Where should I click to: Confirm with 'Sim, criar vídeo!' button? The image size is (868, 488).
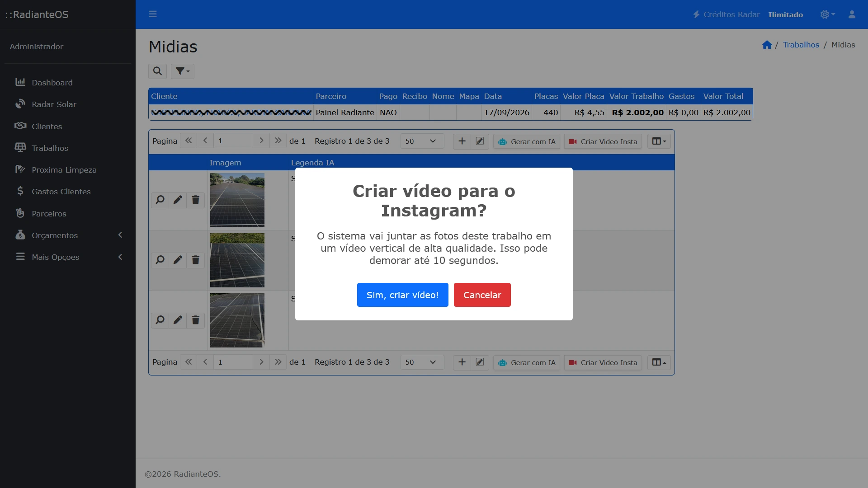point(402,295)
